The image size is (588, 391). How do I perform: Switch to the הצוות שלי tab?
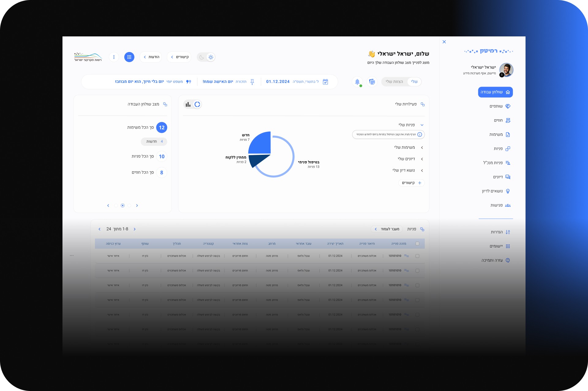[x=394, y=82]
